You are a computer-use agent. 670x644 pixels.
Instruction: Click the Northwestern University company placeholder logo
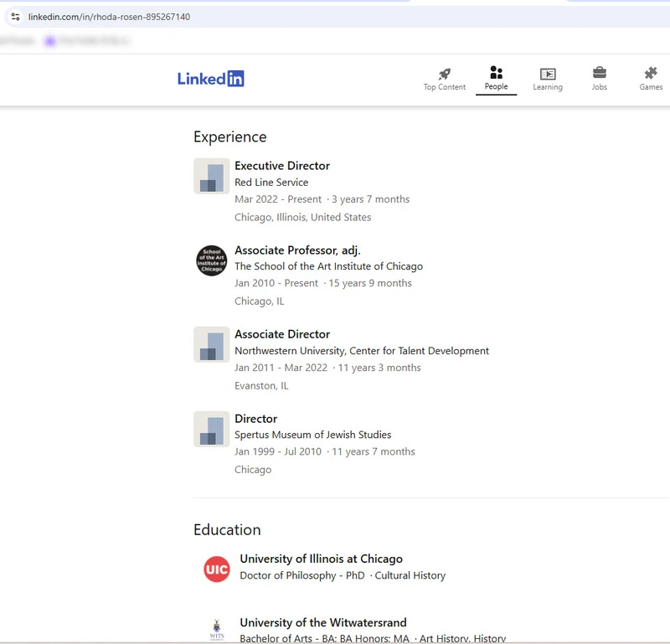pos(212,344)
